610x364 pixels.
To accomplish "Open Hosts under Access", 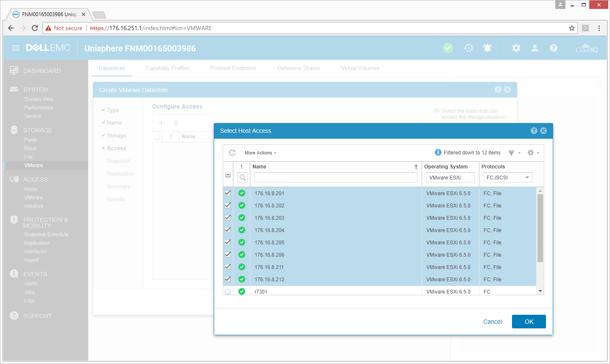I will click(x=31, y=189).
